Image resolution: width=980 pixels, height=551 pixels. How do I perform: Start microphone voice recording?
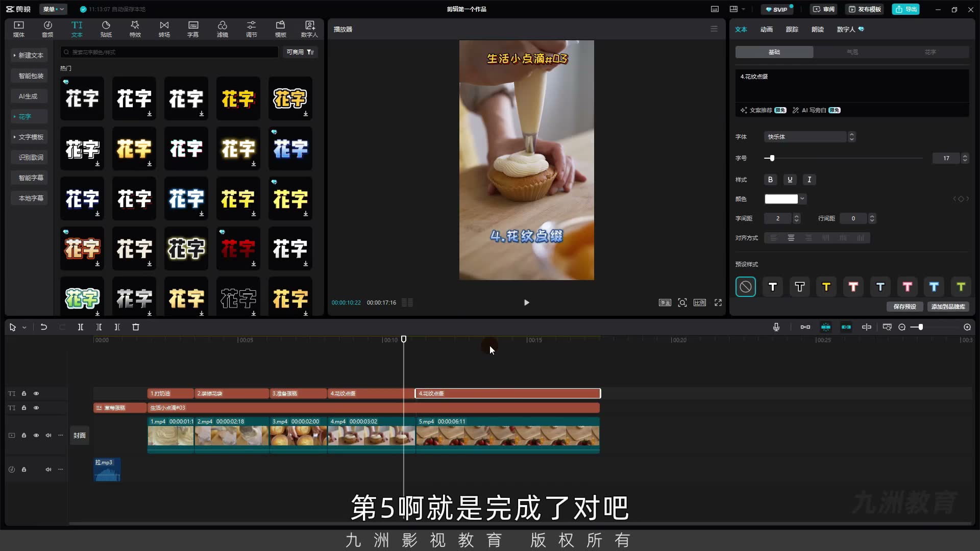[776, 327]
